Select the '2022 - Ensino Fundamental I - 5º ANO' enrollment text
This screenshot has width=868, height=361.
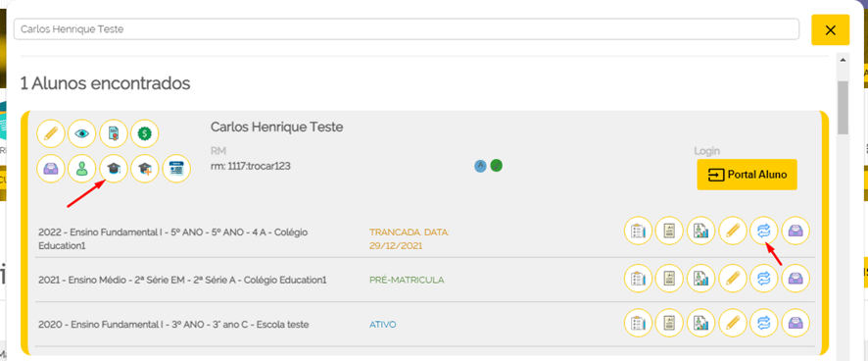(172, 238)
